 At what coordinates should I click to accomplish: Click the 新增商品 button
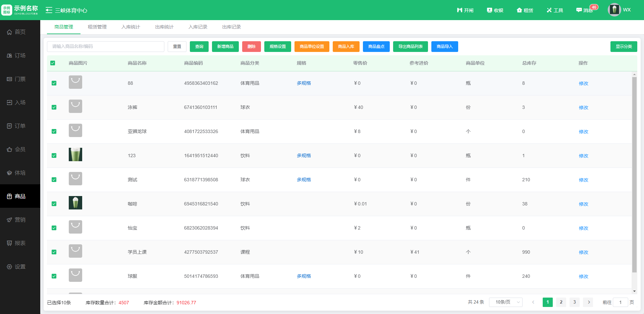tap(225, 47)
